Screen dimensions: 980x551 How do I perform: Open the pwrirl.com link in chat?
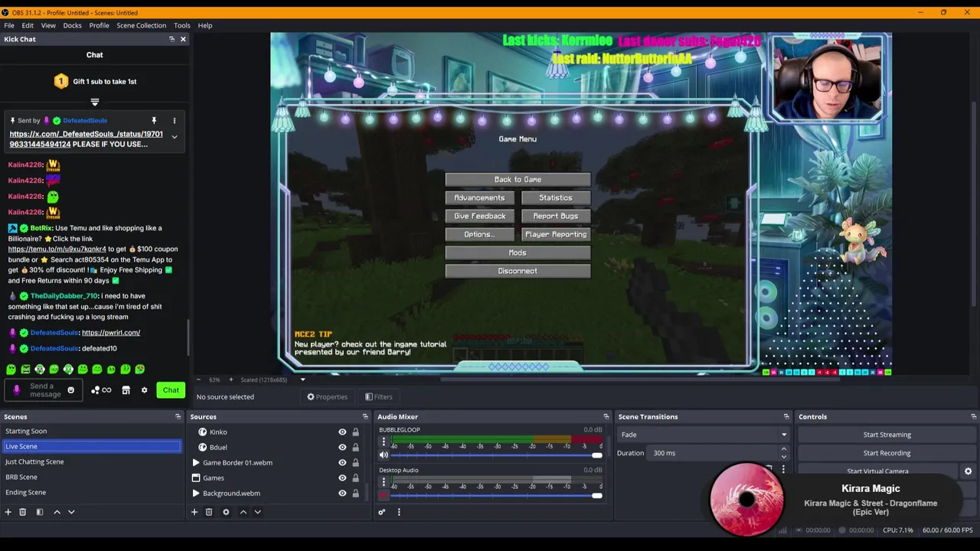click(x=111, y=333)
